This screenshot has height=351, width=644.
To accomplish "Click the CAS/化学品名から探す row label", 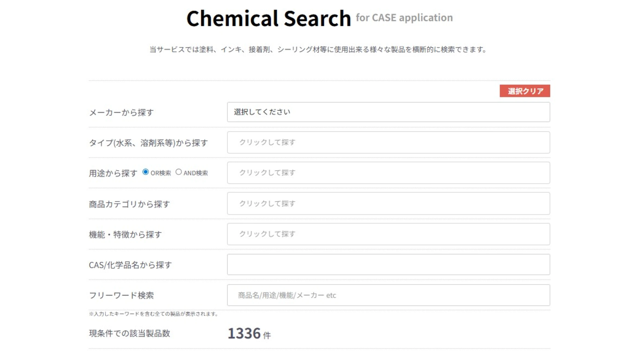I will click(x=130, y=265).
